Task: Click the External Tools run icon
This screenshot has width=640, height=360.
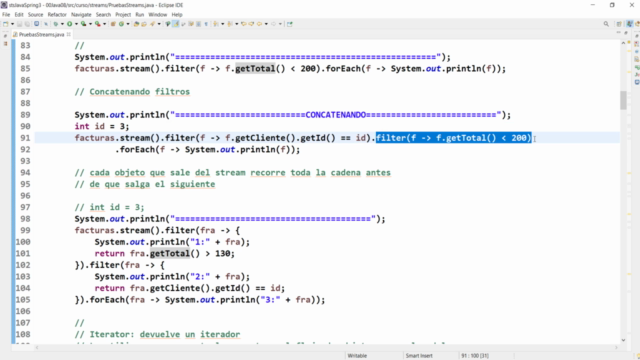Action: (98, 24)
